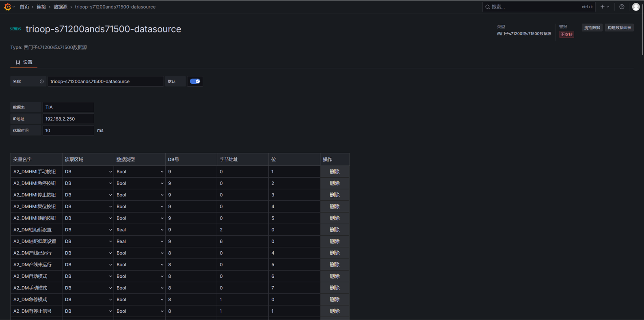Image resolution: width=644 pixels, height=320 pixels.
Task: Click the search magnifier icon
Action: [488, 7]
